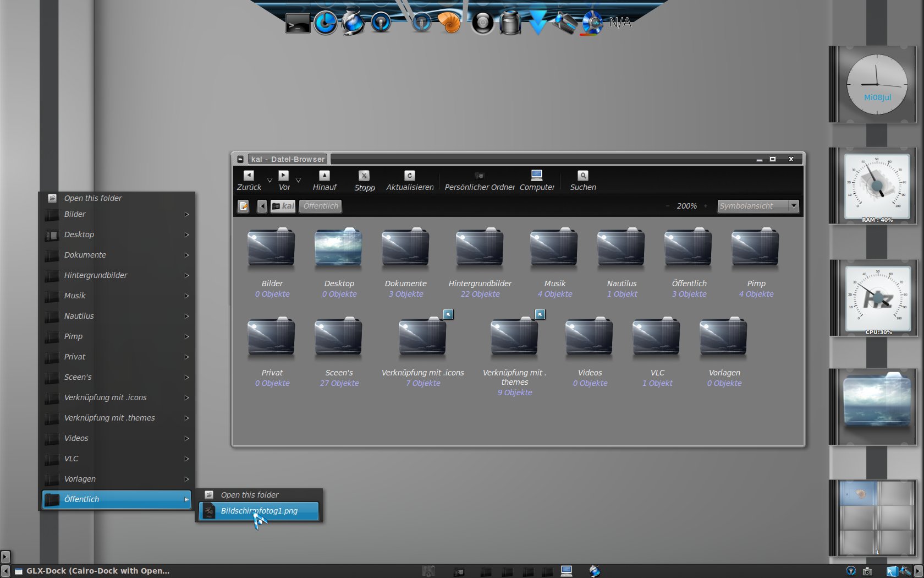924x578 pixels.
Task: Select Nautilus entry in folder menu
Action: 117,316
